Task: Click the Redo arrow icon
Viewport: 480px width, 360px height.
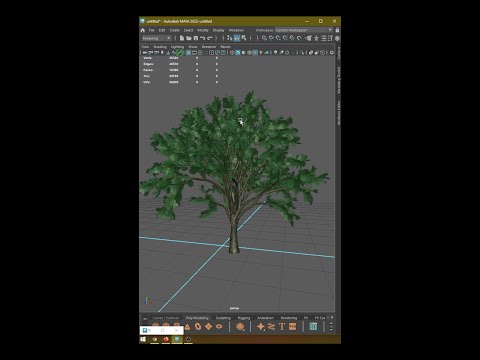Action: [210, 38]
